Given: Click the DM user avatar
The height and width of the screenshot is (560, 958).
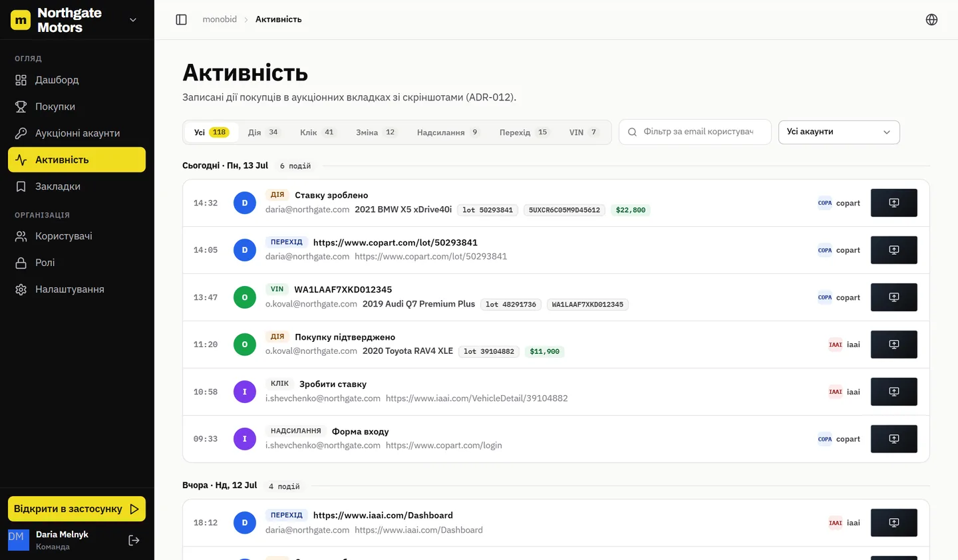Looking at the screenshot, I should click(19, 540).
